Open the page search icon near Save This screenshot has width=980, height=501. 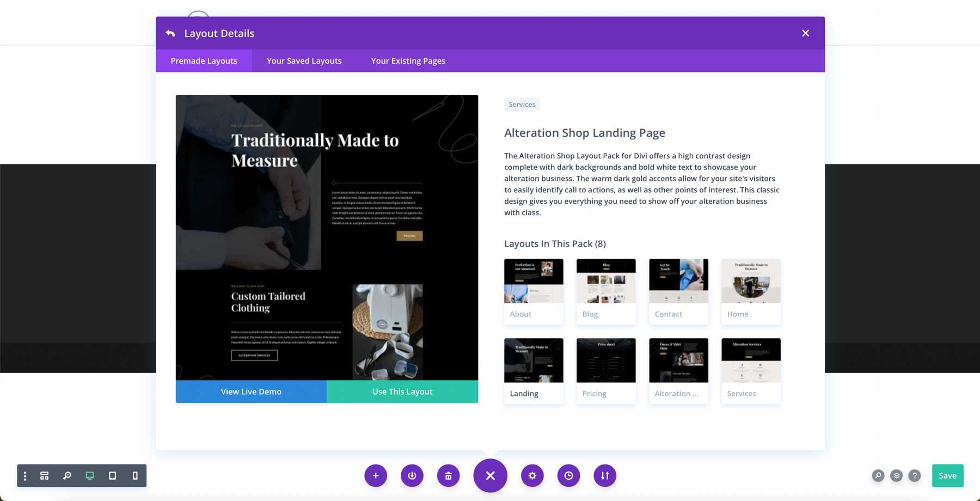[x=878, y=475]
